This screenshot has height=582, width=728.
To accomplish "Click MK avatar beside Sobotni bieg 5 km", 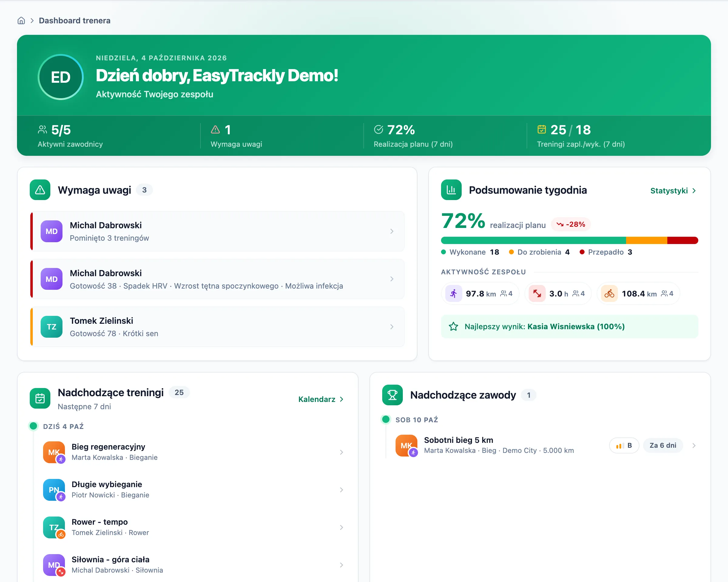I will pos(406,446).
